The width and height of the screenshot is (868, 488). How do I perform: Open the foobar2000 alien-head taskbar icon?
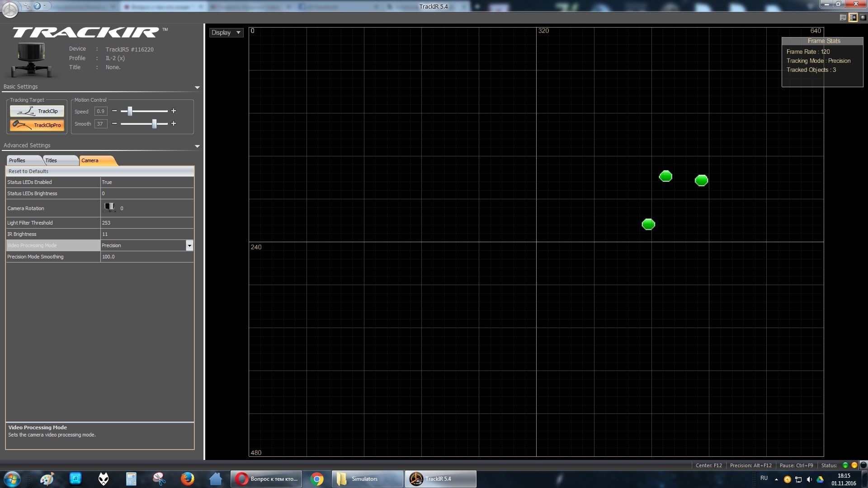click(x=104, y=479)
